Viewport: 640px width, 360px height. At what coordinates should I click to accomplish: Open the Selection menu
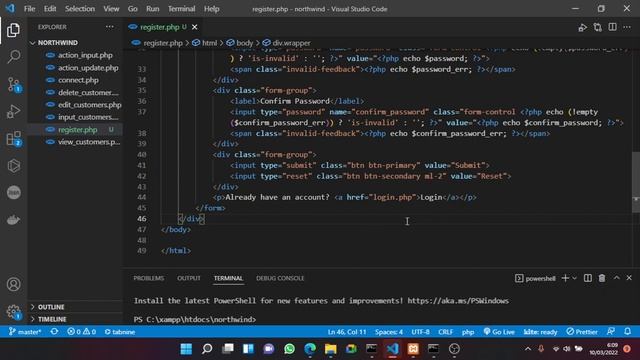[x=80, y=9]
